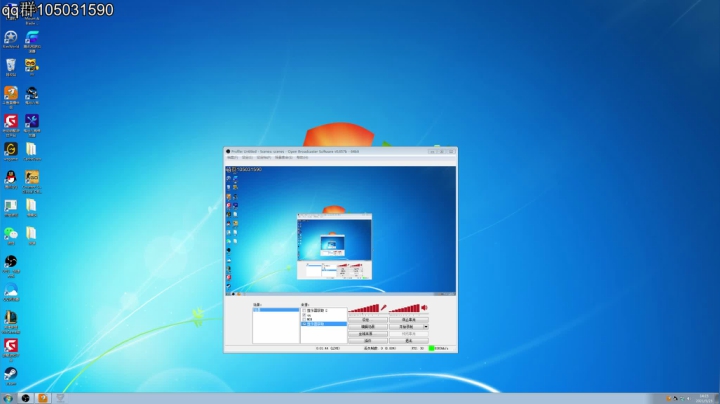Click the Stop Streaming button in OBS
This screenshot has height=404, width=720.
pyautogui.click(x=409, y=320)
